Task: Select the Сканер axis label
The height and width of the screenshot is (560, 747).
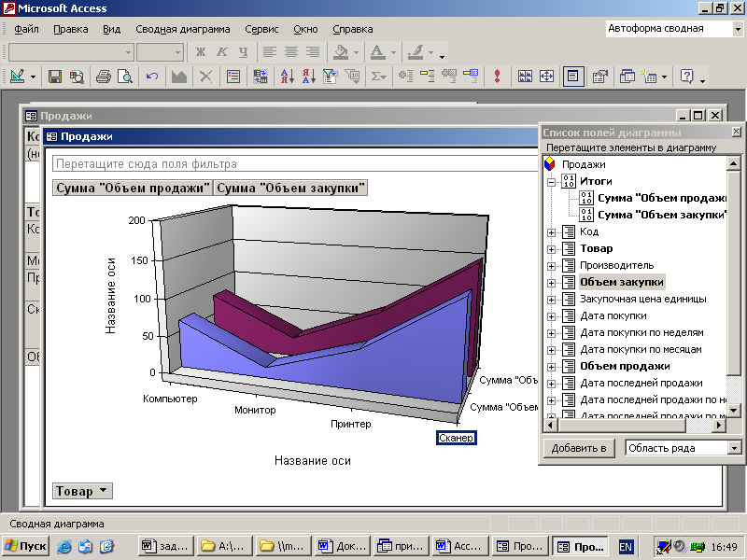Action: (x=456, y=438)
